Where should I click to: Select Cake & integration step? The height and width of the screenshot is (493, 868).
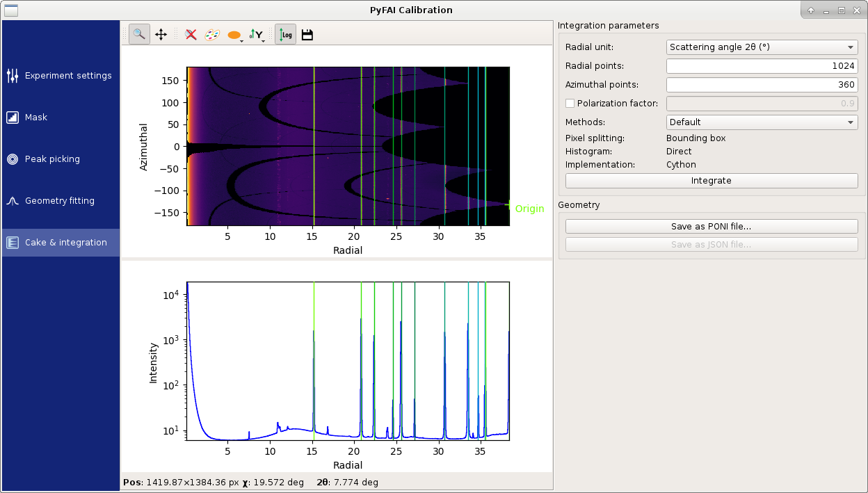(61, 243)
